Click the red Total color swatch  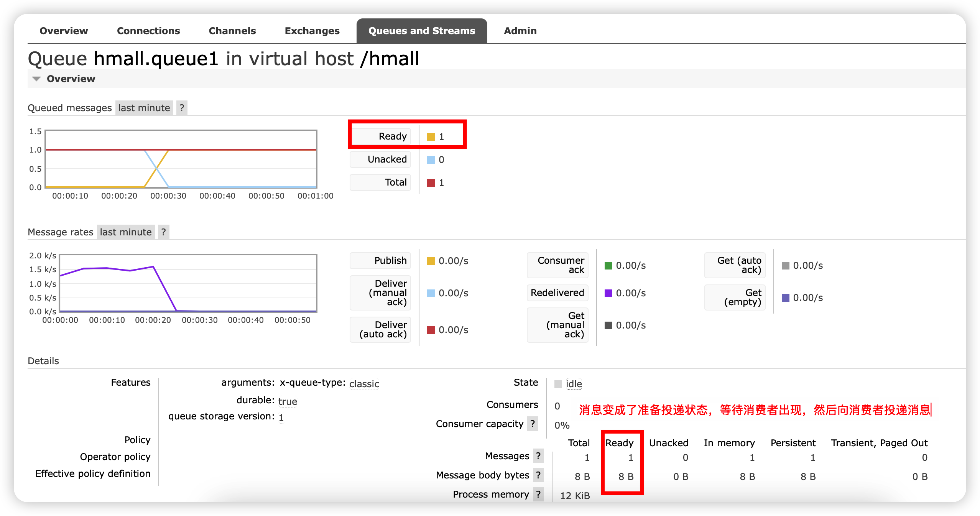click(431, 183)
